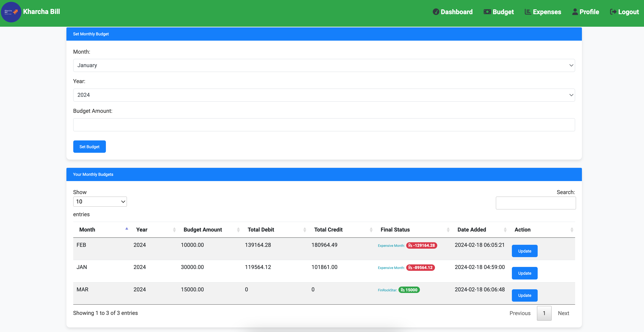This screenshot has width=644, height=332.
Task: Click the Kharcha Bill logo image
Action: click(11, 12)
